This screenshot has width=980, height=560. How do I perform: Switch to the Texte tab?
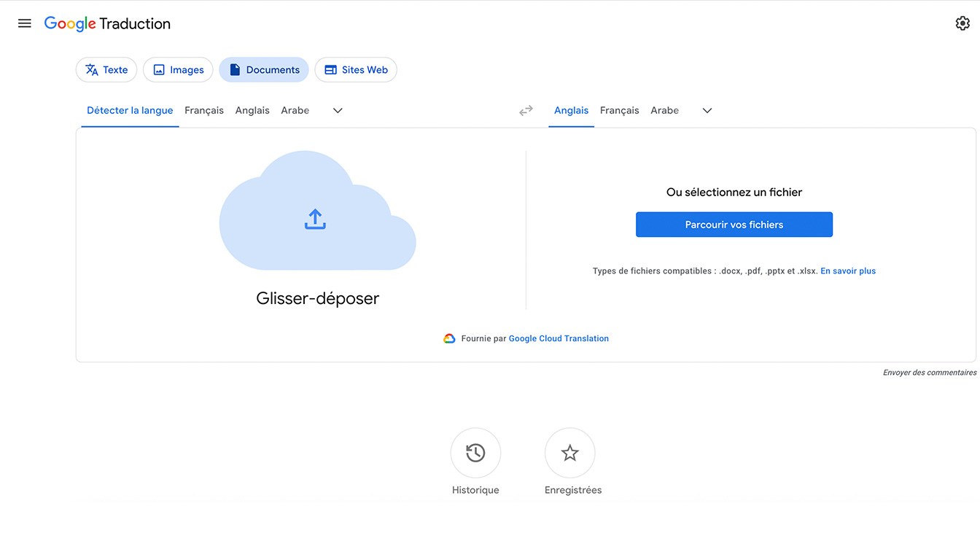tap(106, 70)
